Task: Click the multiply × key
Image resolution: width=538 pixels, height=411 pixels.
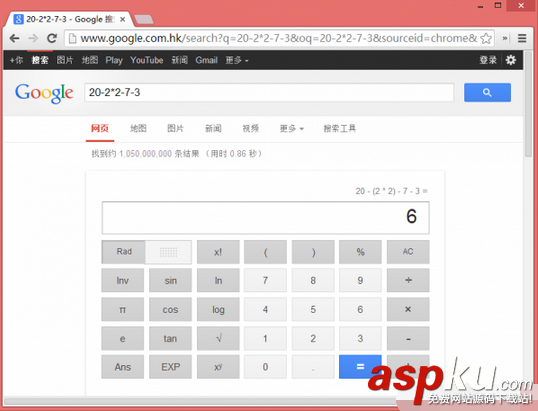Action: (x=408, y=309)
